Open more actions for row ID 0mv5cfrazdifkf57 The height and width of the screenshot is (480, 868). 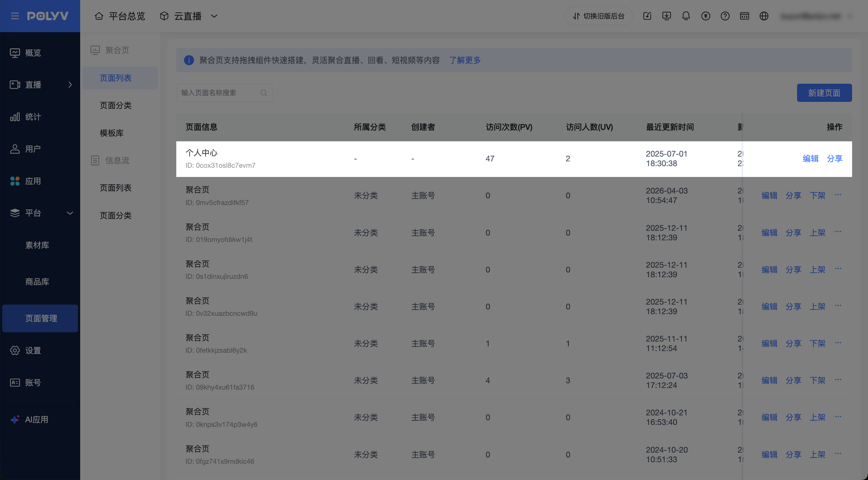(838, 194)
